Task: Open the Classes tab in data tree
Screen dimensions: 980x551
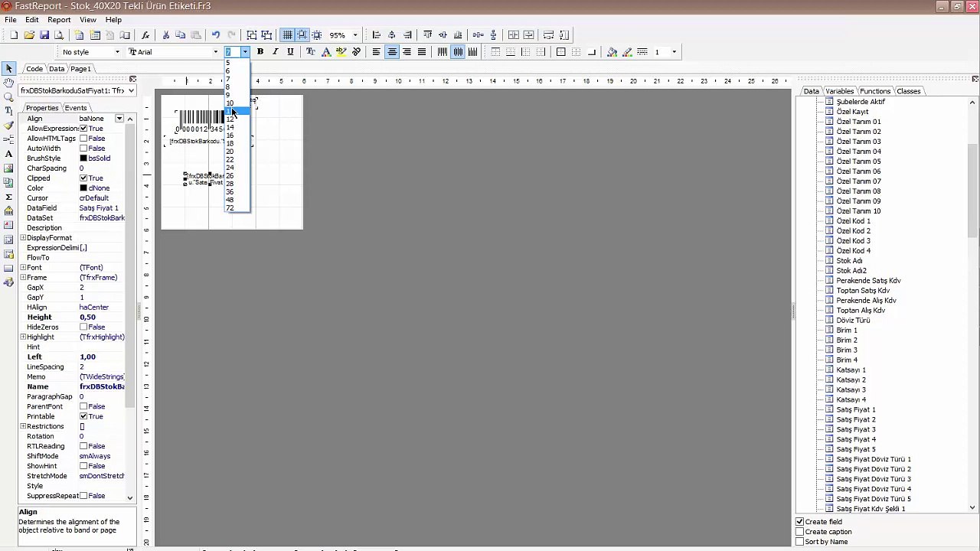Action: tap(909, 91)
